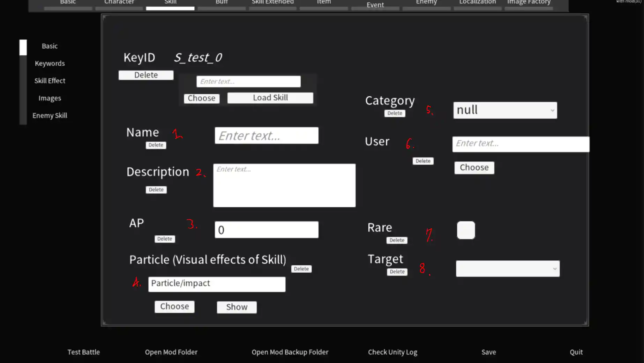644x363 pixels.
Task: Open Skill Effect section in sidebar
Action: point(50,81)
